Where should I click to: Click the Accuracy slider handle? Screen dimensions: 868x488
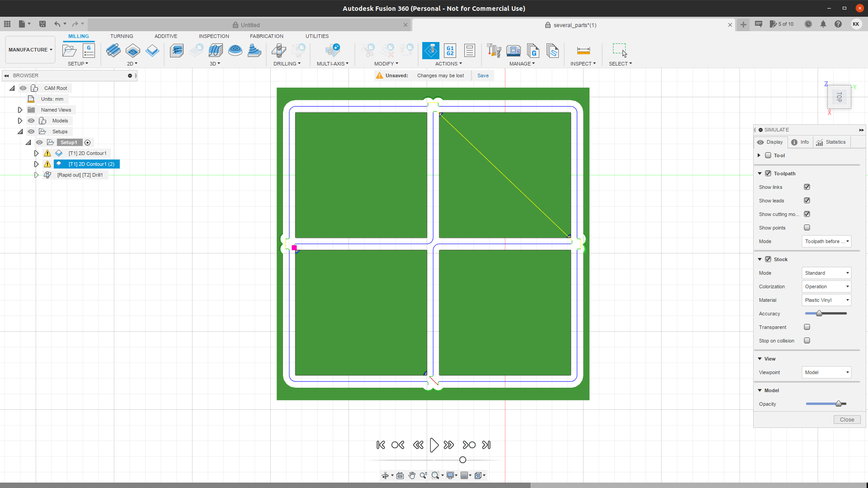click(x=819, y=314)
